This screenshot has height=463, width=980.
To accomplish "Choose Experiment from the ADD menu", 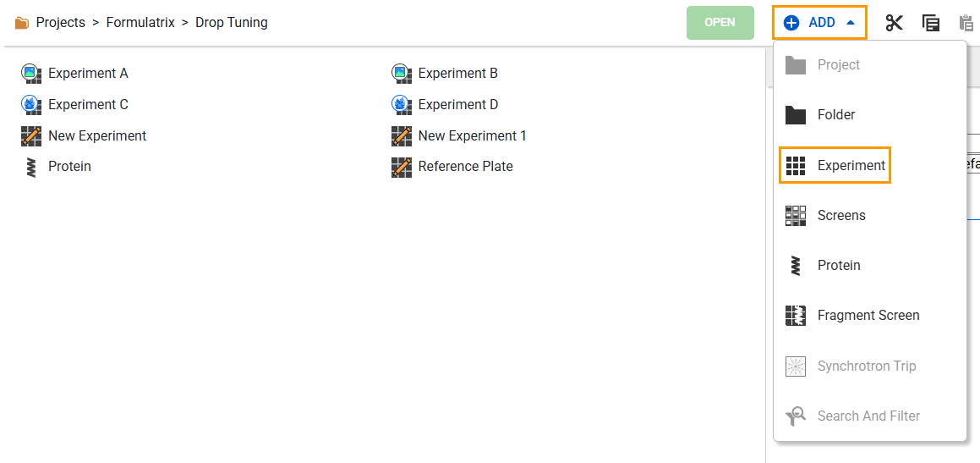I will pos(835,165).
